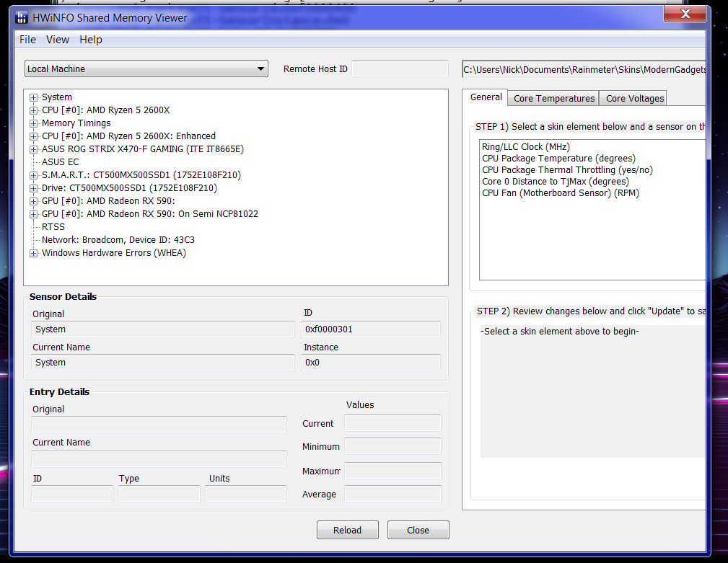Switch to the Core Temperatures tab
Screen dimensions: 728x563
click(x=554, y=98)
